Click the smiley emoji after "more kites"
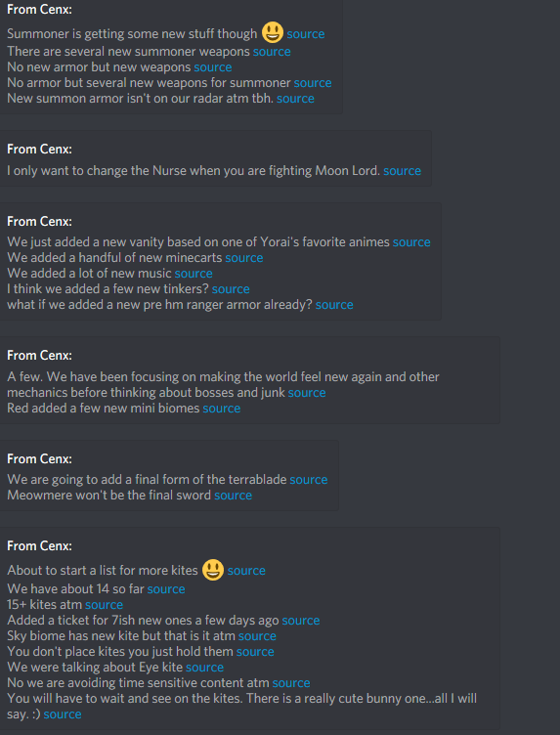Image resolution: width=560 pixels, height=735 pixels. (213, 570)
